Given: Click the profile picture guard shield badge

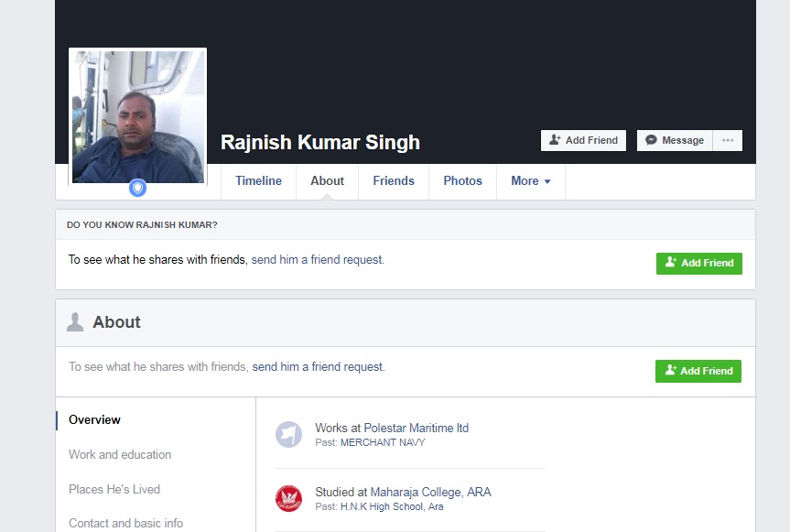Looking at the screenshot, I should point(137,189).
